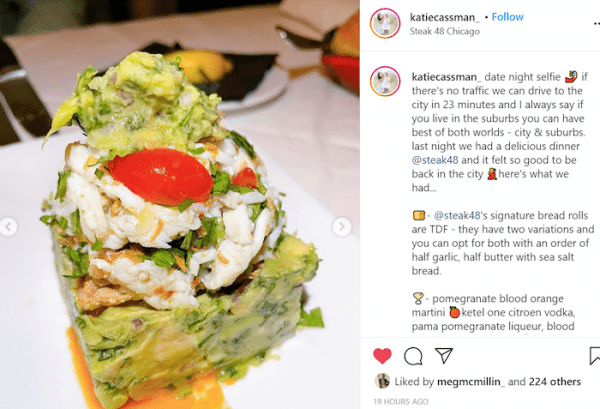Image resolution: width=600 pixels, height=409 pixels.
Task: Share post via paper plane icon
Action: (x=444, y=355)
